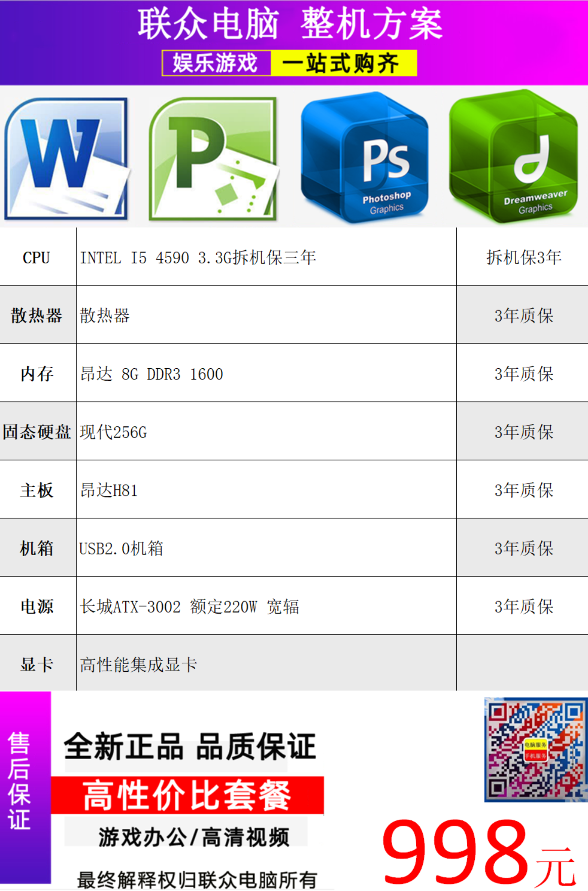
Task: Click the 高性能集成显卡 graphics cell
Action: point(138,665)
